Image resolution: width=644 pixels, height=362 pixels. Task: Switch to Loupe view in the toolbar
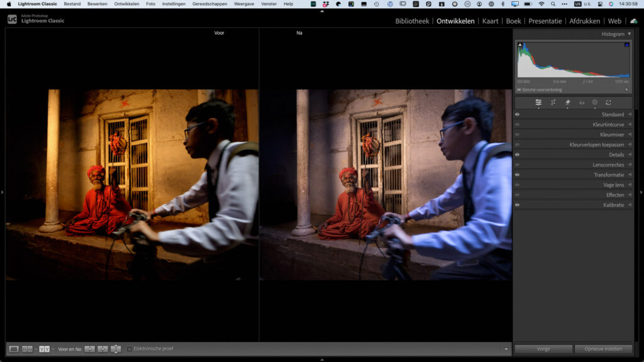click(14, 349)
